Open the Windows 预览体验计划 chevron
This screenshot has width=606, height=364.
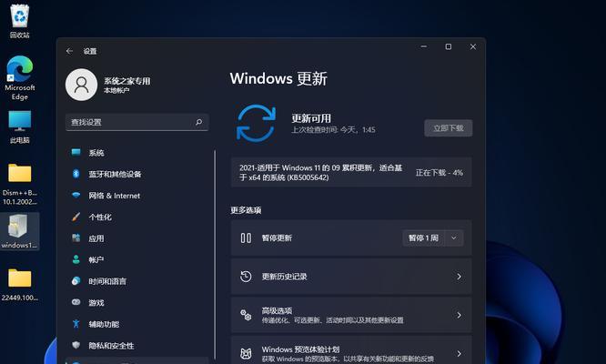click(x=459, y=354)
